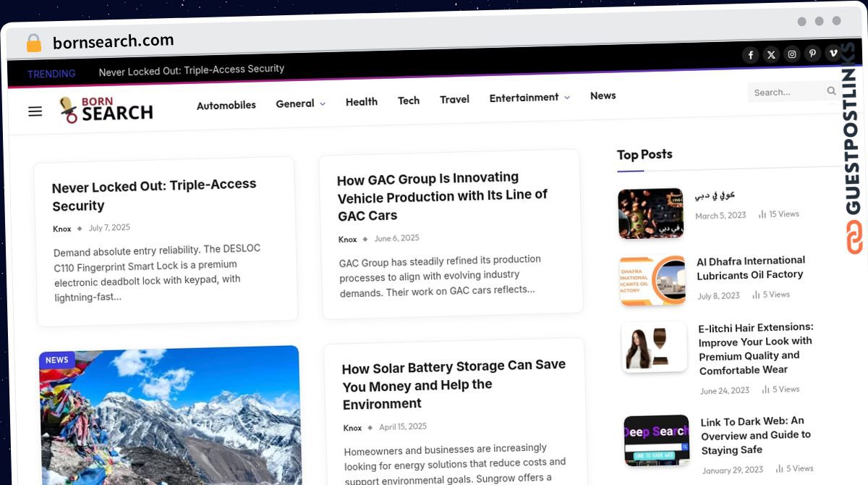Open the Health menu item
Viewport: 868px width, 485px height.
click(x=362, y=102)
